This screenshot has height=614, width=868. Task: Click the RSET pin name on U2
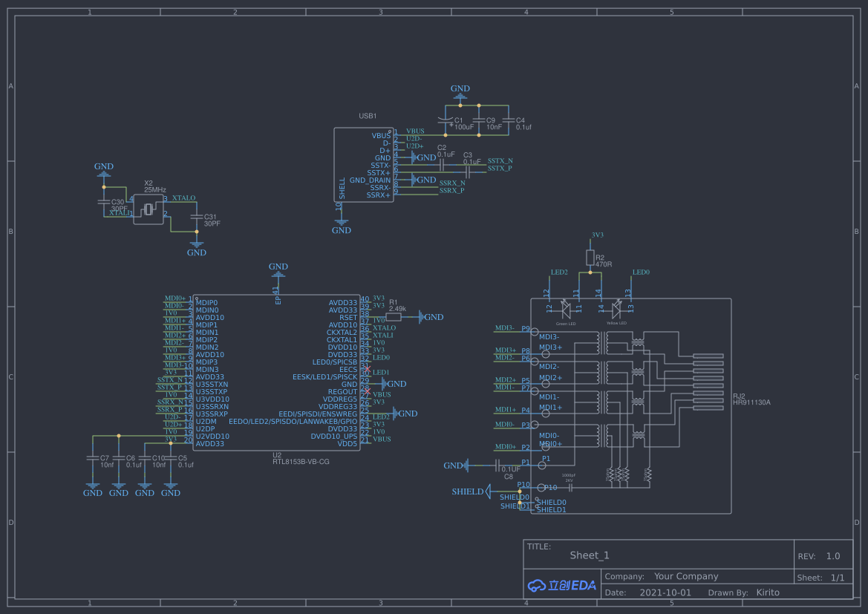(348, 318)
